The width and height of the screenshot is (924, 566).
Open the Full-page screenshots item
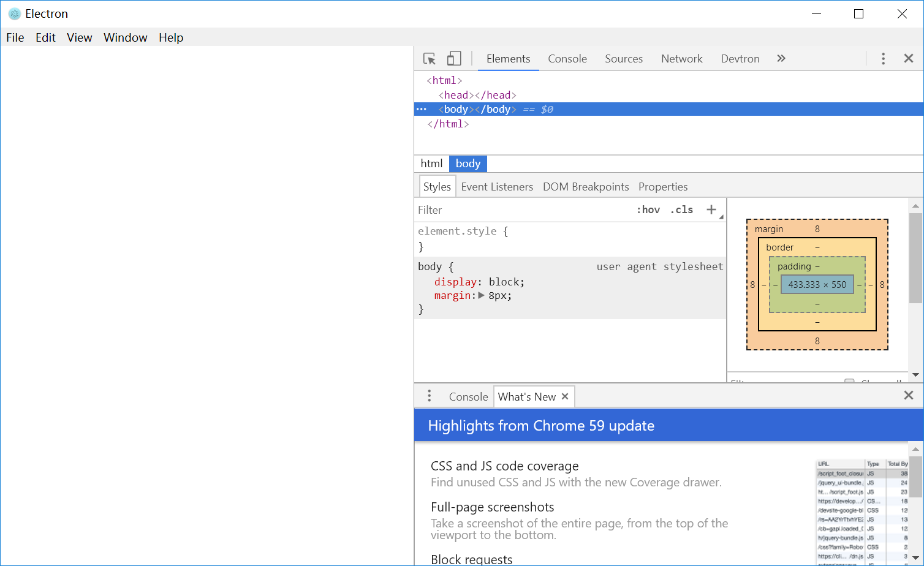pyautogui.click(x=493, y=507)
